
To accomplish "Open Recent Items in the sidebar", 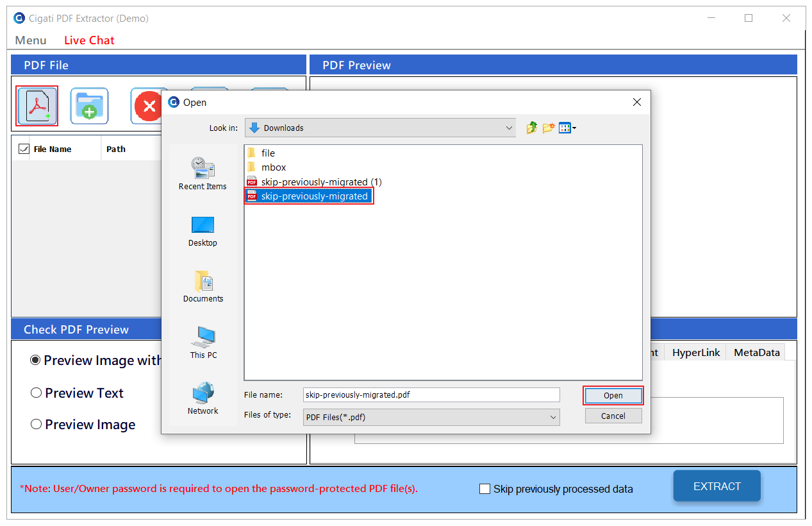I will pos(203,173).
